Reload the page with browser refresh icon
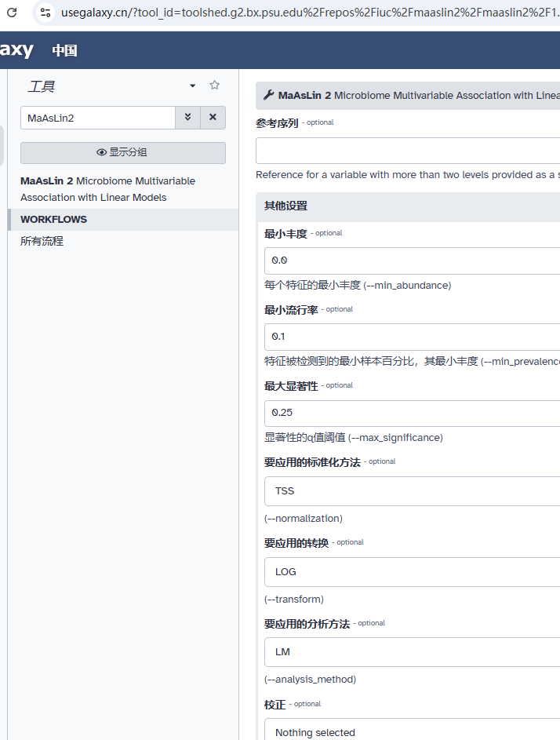This screenshot has width=560, height=740. click(12, 13)
